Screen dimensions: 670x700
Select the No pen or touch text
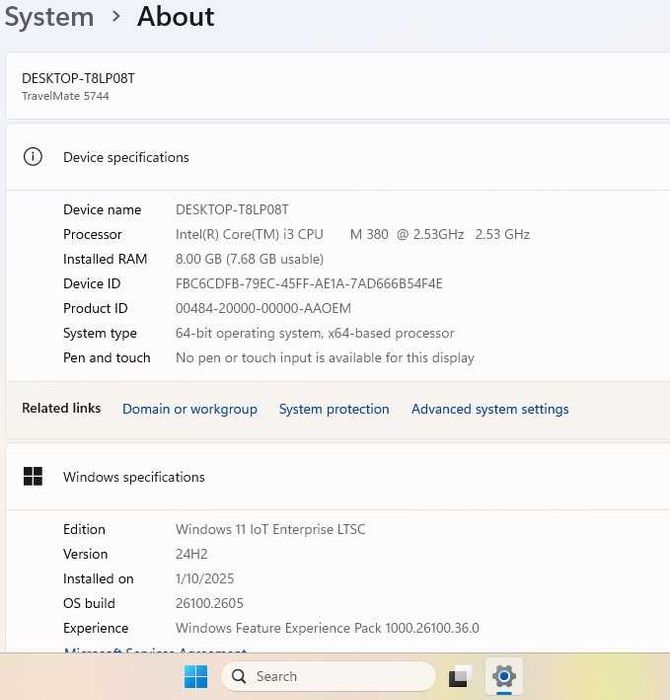pos(325,358)
